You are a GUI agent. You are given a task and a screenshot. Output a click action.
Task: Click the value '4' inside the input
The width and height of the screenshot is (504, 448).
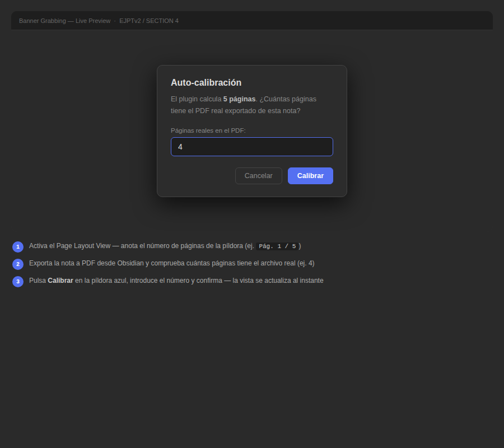point(180,147)
